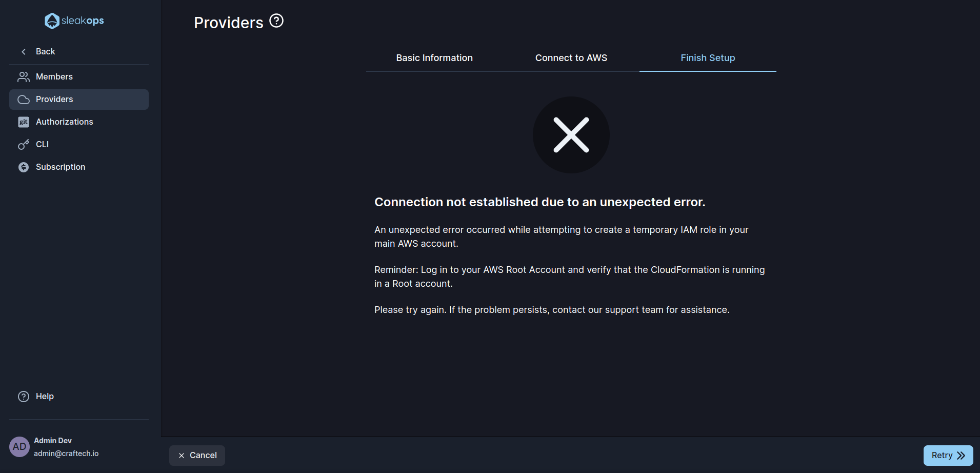
Task: Switch to Connect to AWS step tab
Action: (571, 58)
